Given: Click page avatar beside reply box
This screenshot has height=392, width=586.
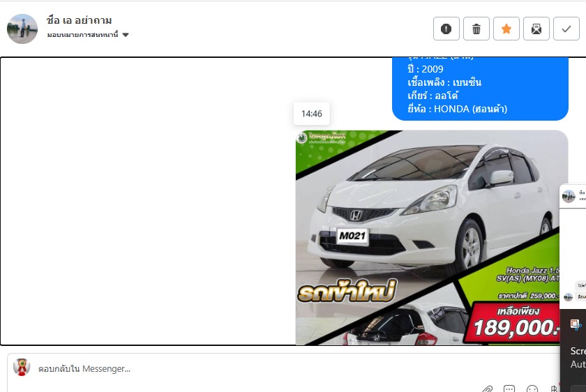Looking at the screenshot, I should (22, 368).
